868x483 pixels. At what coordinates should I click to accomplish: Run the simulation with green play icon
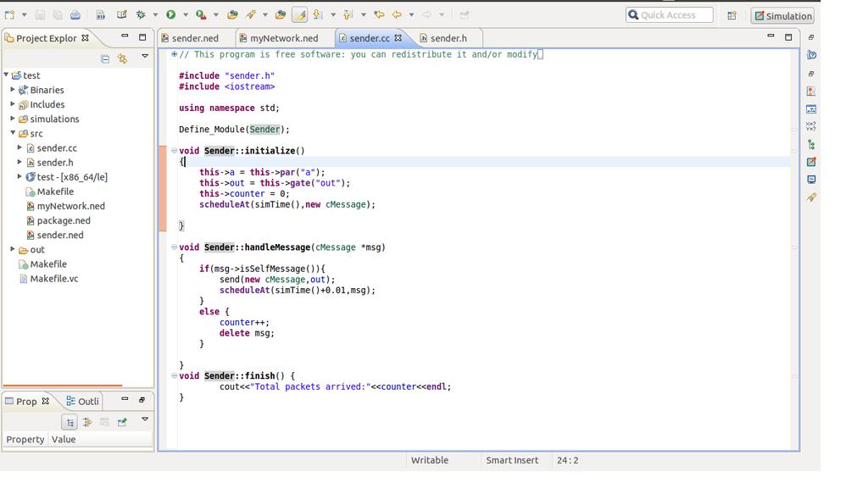(171, 15)
